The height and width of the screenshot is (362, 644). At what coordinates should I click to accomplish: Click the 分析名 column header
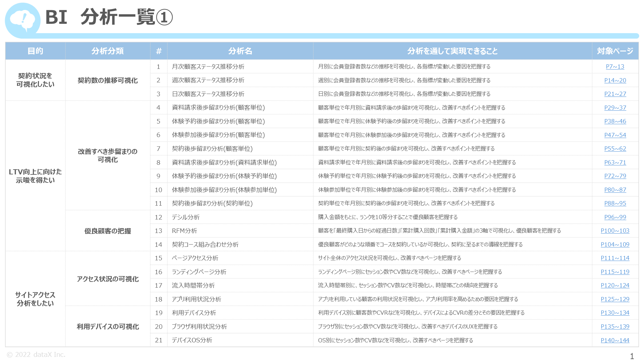240,51
